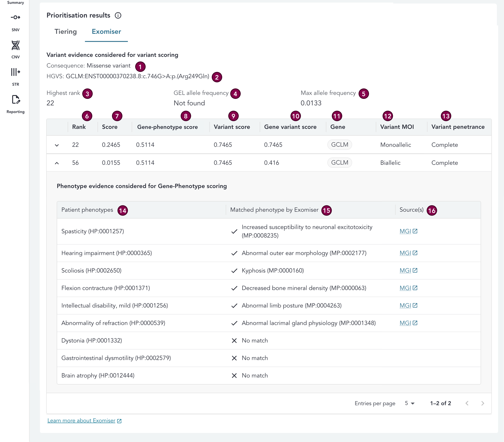Click the next page arrow control
The width and height of the screenshot is (504, 442).
pyautogui.click(x=483, y=403)
